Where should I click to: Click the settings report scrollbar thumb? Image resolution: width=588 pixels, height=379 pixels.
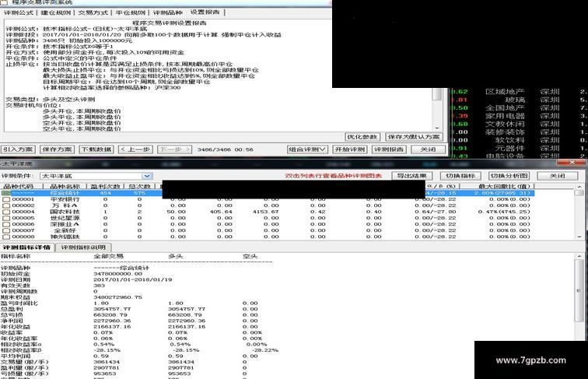click(437, 94)
